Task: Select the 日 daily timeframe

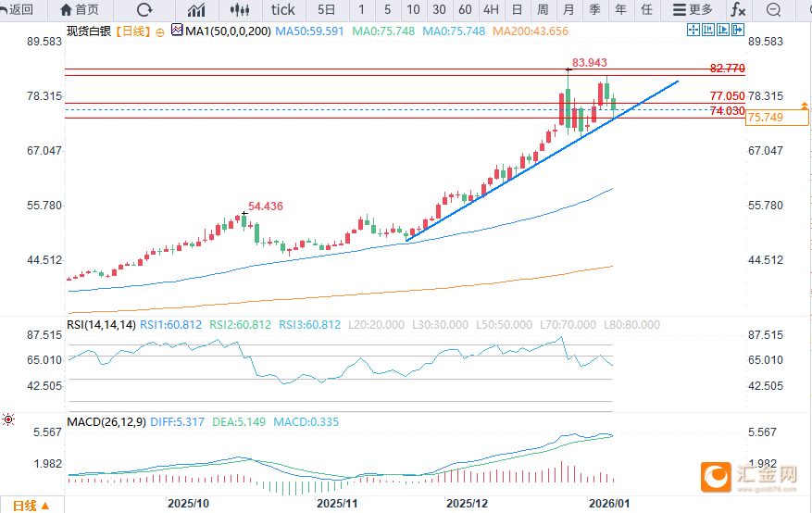Action: (517, 9)
